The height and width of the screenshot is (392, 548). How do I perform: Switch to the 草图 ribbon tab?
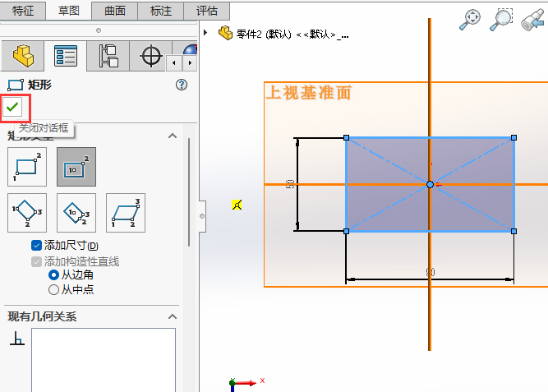click(x=68, y=11)
